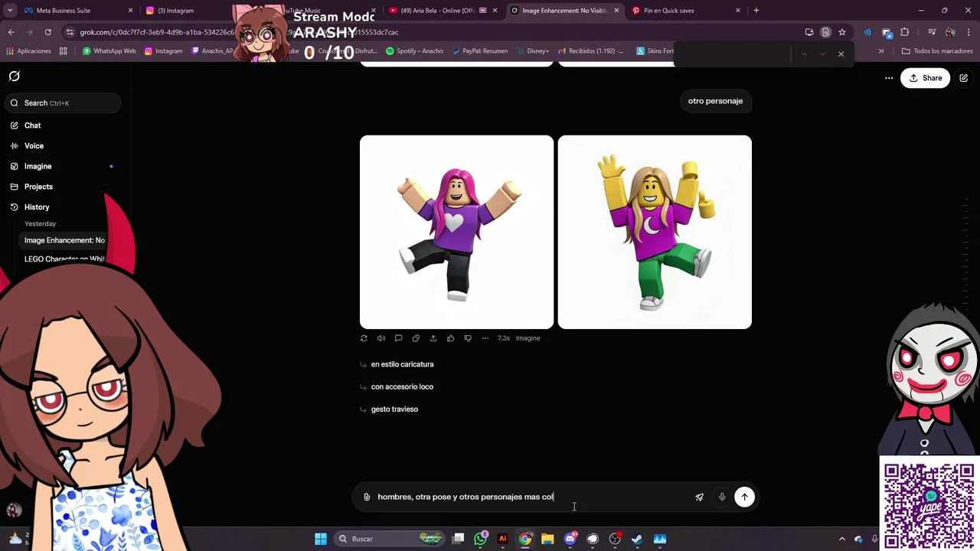980x551 pixels.
Task: Click the taskbar Buscar search box
Action: click(x=390, y=539)
